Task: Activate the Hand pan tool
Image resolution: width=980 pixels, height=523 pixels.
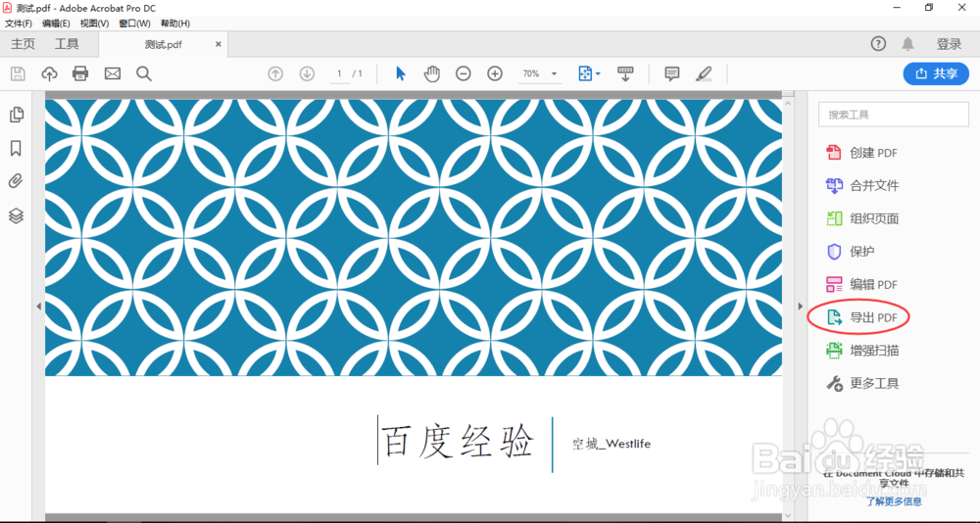Action: tap(432, 73)
